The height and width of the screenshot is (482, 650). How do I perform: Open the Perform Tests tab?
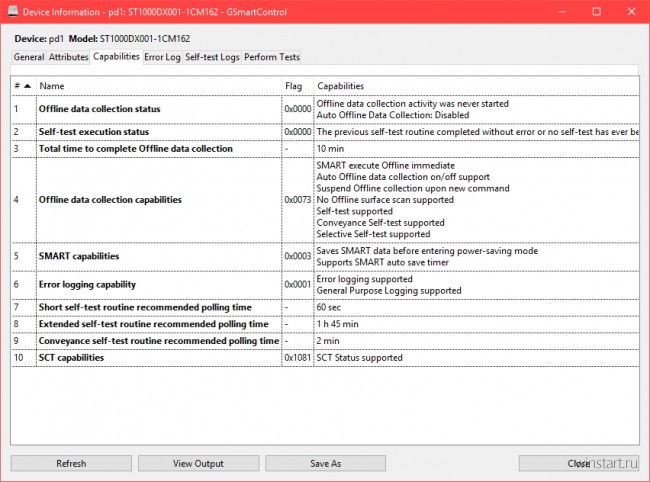[271, 57]
